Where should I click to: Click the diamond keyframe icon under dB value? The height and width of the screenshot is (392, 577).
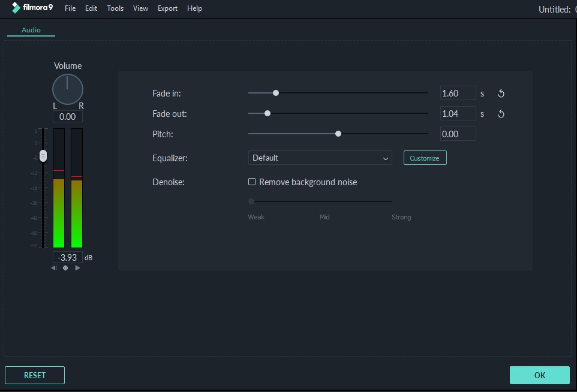coord(65,268)
